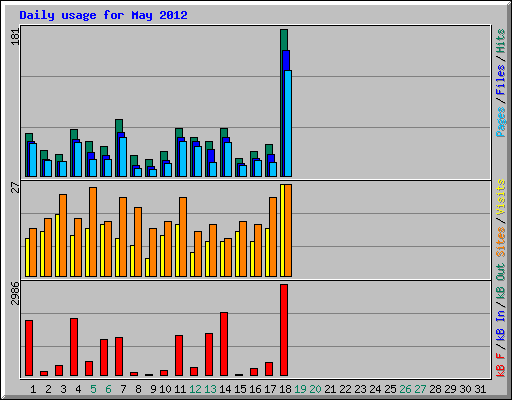The height and width of the screenshot is (400, 512).
Task: Click the x-axis day label 18
Action: pos(285,389)
